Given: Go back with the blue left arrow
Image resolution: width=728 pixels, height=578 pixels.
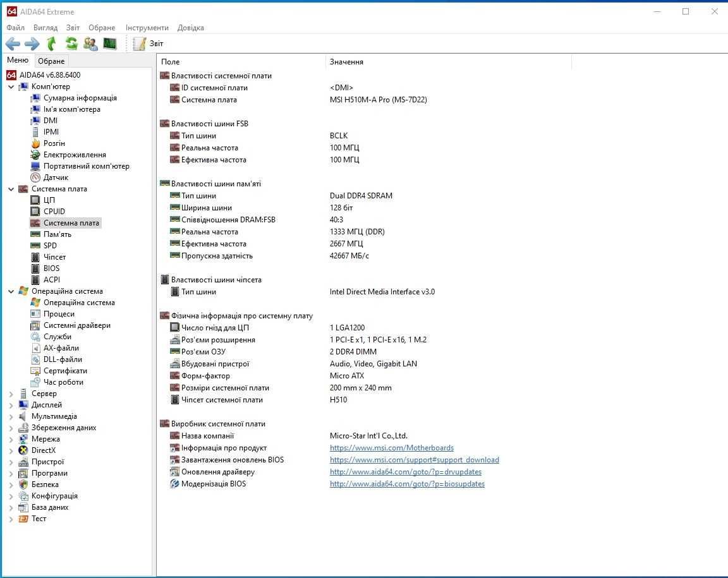Looking at the screenshot, I should coord(13,44).
